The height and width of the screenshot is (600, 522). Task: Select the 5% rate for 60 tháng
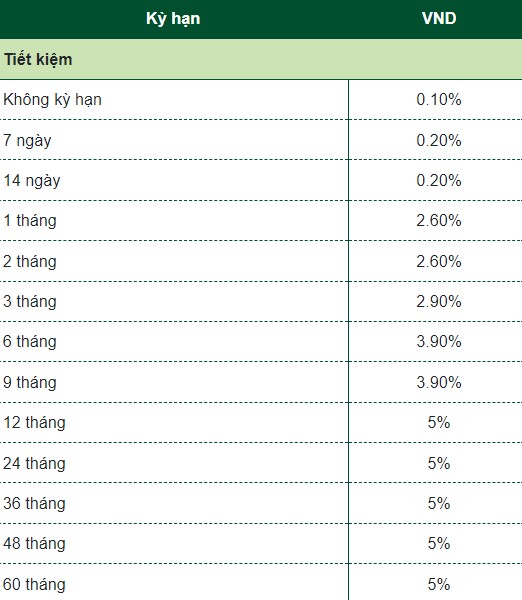point(439,584)
